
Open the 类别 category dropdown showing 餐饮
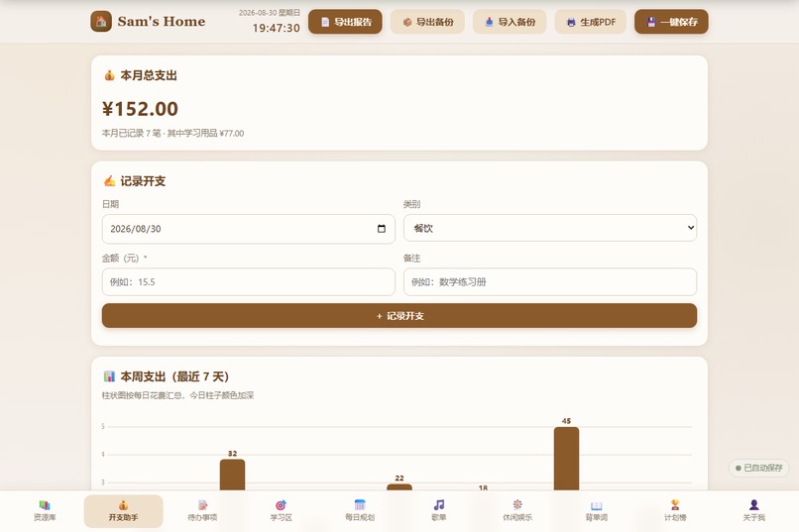click(x=550, y=228)
